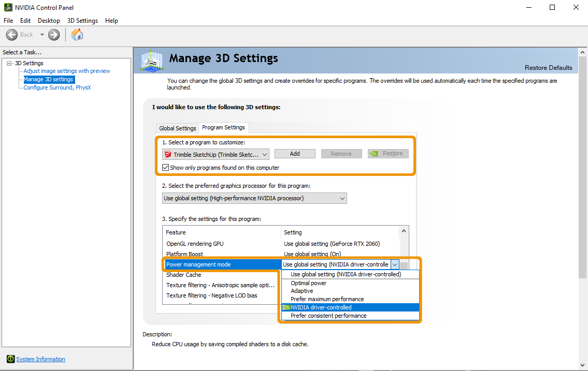Click the Remove button
The image size is (588, 371).
click(341, 154)
